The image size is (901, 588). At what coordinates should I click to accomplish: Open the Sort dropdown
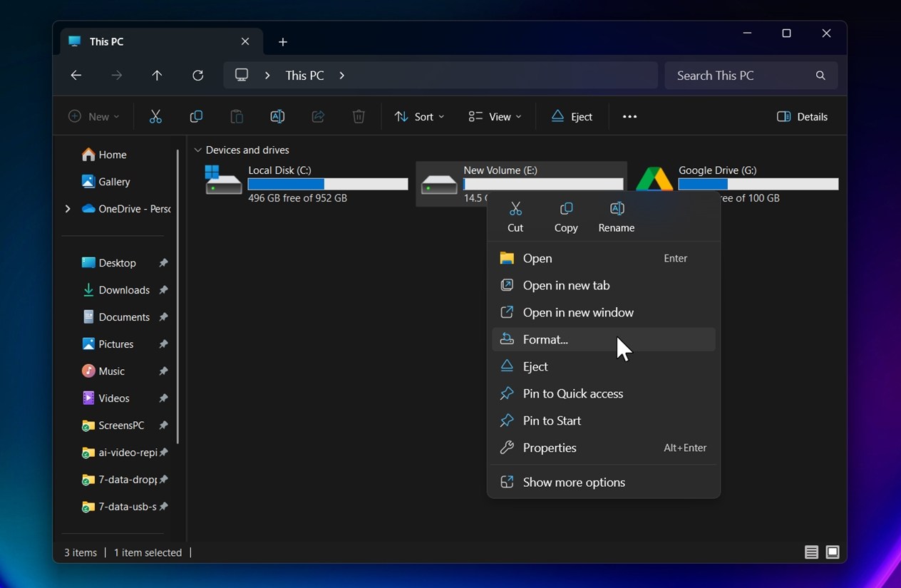[420, 117]
